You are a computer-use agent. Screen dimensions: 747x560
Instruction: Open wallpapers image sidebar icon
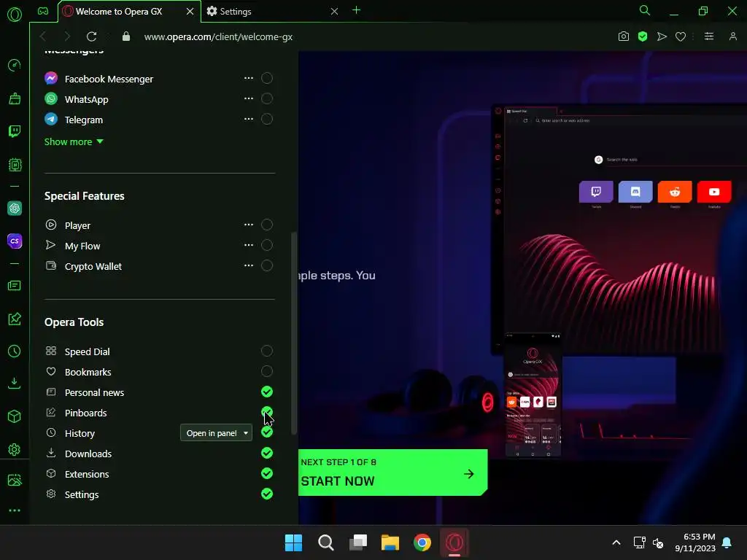pos(15,480)
